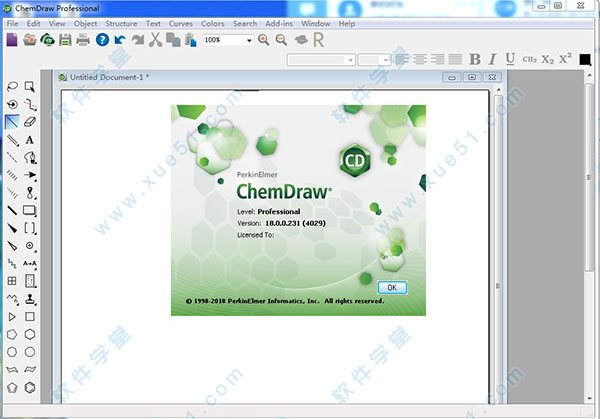Image resolution: width=600 pixels, height=419 pixels.
Task: Open the Search menu
Action: (x=245, y=24)
